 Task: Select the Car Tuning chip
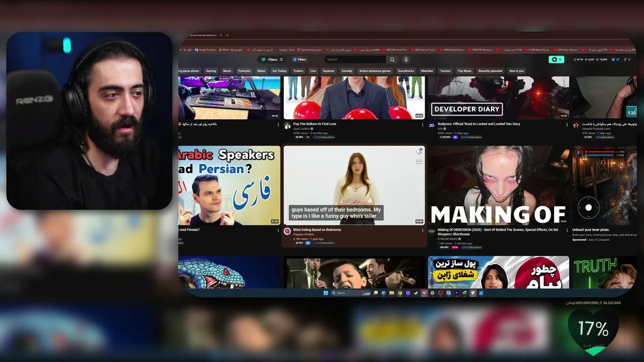click(279, 71)
